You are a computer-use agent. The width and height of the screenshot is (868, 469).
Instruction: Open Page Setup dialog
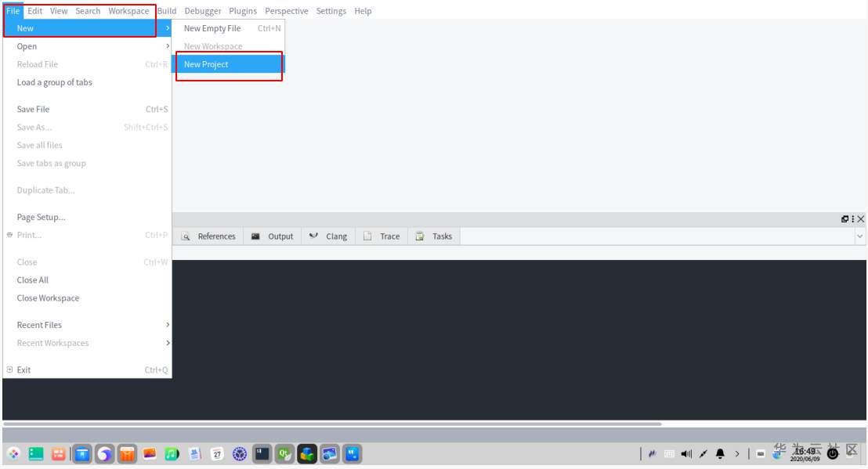pos(88,218)
